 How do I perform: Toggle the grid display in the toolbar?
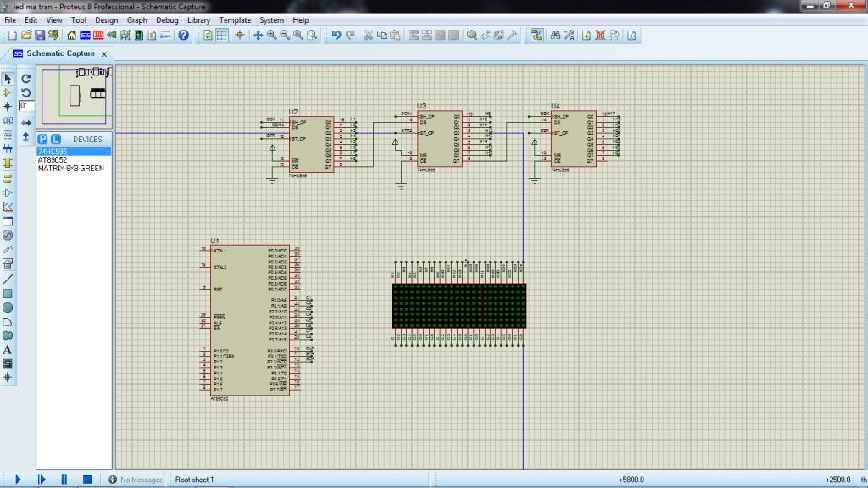coord(221,36)
